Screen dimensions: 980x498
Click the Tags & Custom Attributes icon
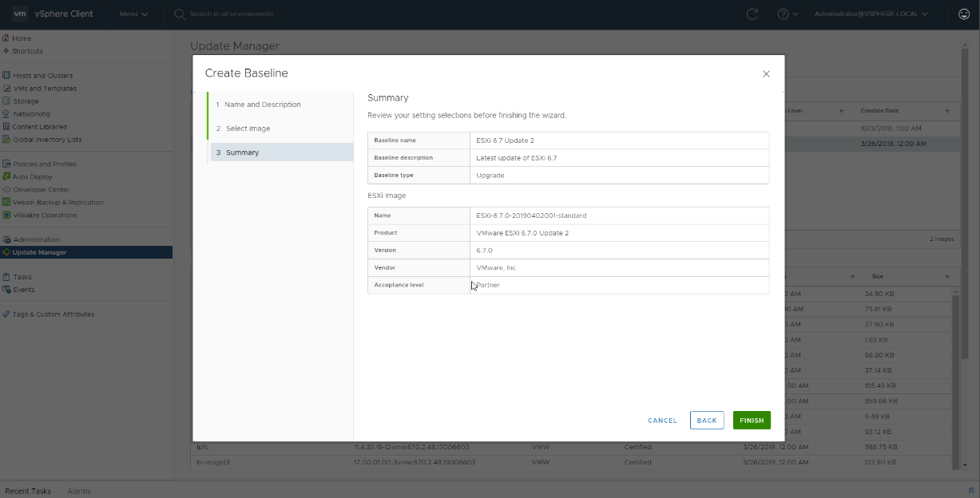point(6,314)
